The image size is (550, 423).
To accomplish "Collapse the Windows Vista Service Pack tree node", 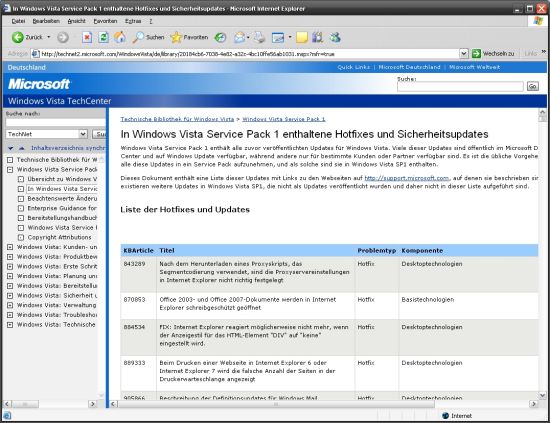I will point(10,170).
